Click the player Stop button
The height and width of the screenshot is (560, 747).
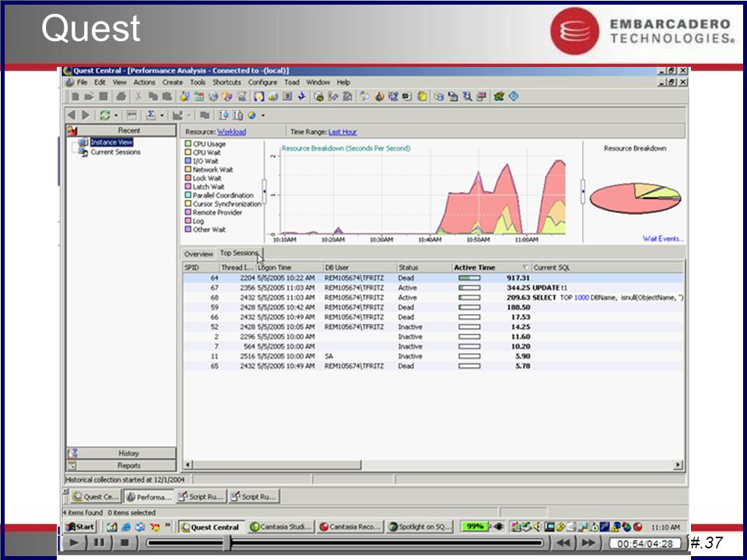(x=124, y=542)
